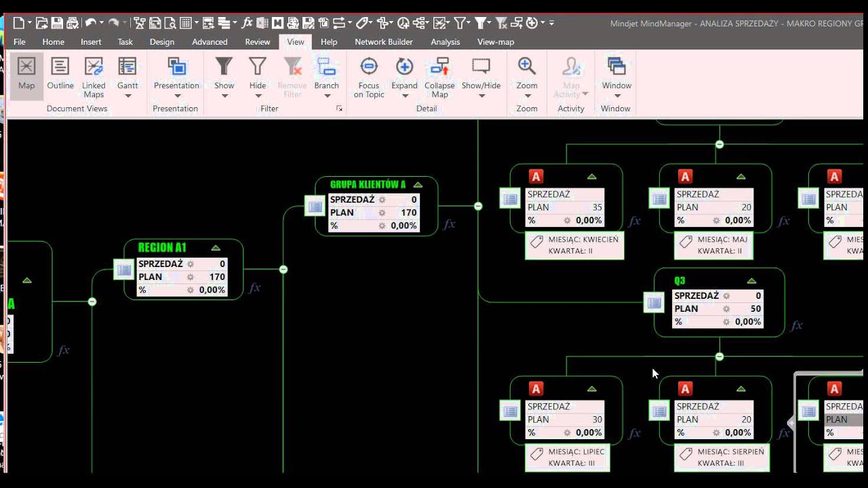Click topic properties icon beside GRUPA KLIENTÓW A
868x488 pixels.
point(315,207)
